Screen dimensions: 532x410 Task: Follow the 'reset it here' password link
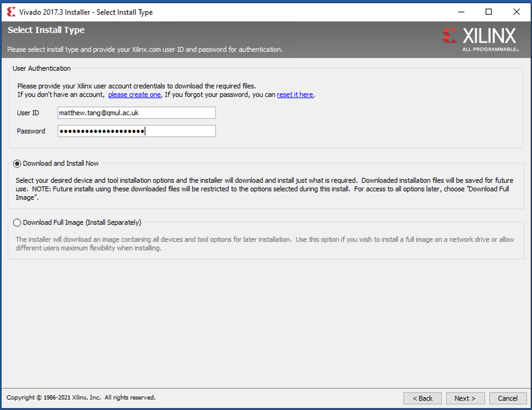(295, 95)
